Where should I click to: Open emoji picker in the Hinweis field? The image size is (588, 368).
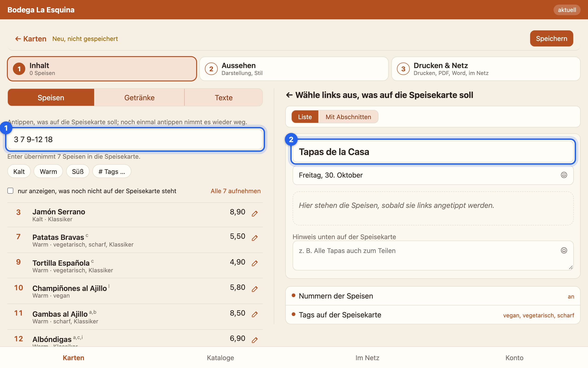pos(564,250)
